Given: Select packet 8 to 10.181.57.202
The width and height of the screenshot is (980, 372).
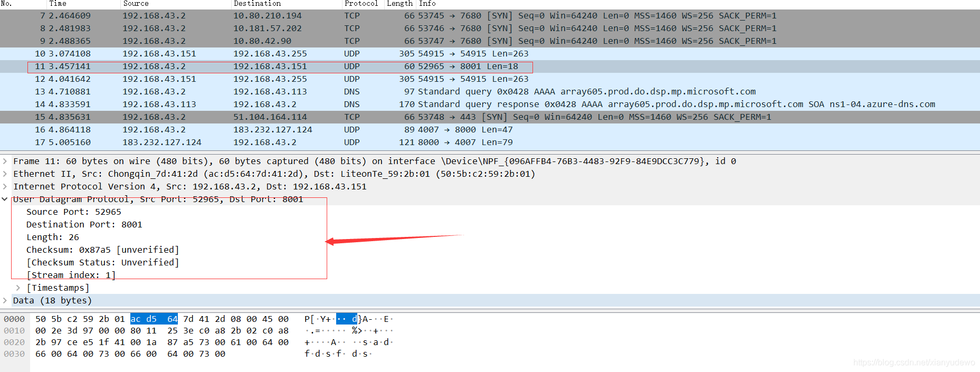Looking at the screenshot, I should [490, 28].
